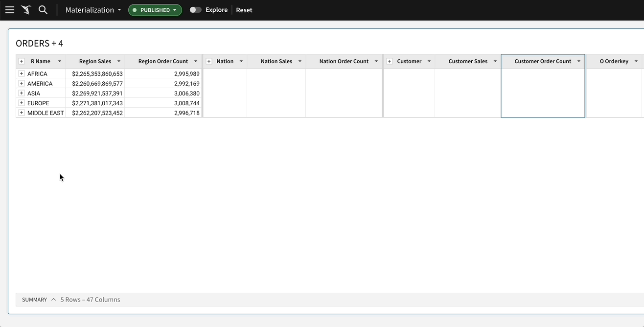Select the Customer Order Count column header

pos(543,61)
